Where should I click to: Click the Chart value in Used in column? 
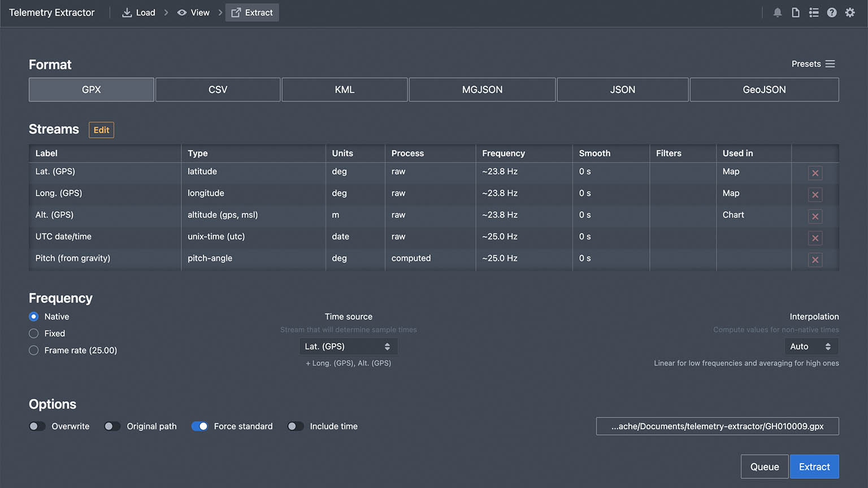click(x=733, y=215)
